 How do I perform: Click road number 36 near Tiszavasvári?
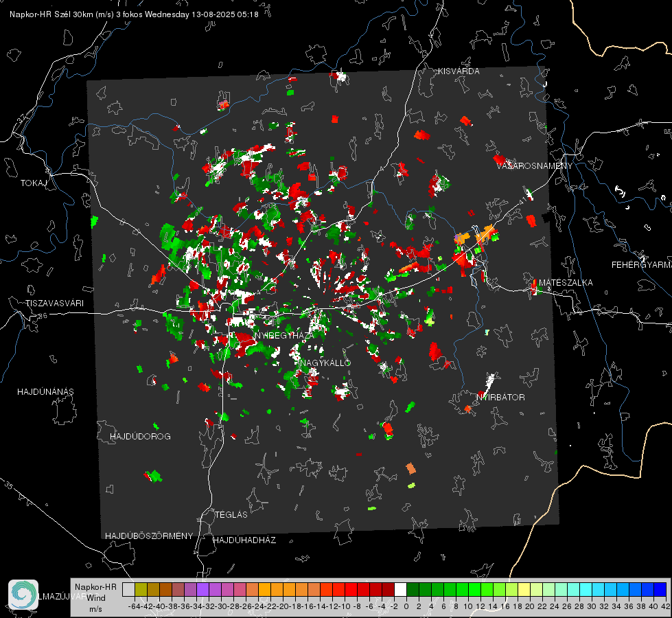43,316
